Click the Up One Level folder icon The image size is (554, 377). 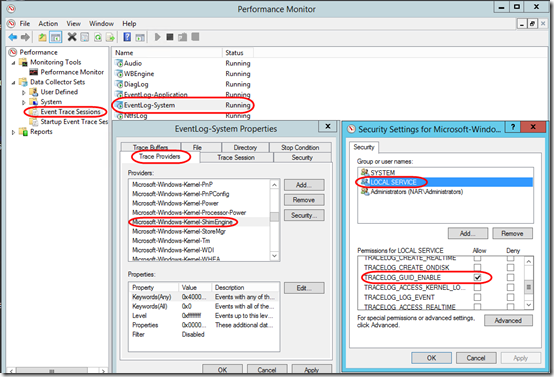coord(42,37)
